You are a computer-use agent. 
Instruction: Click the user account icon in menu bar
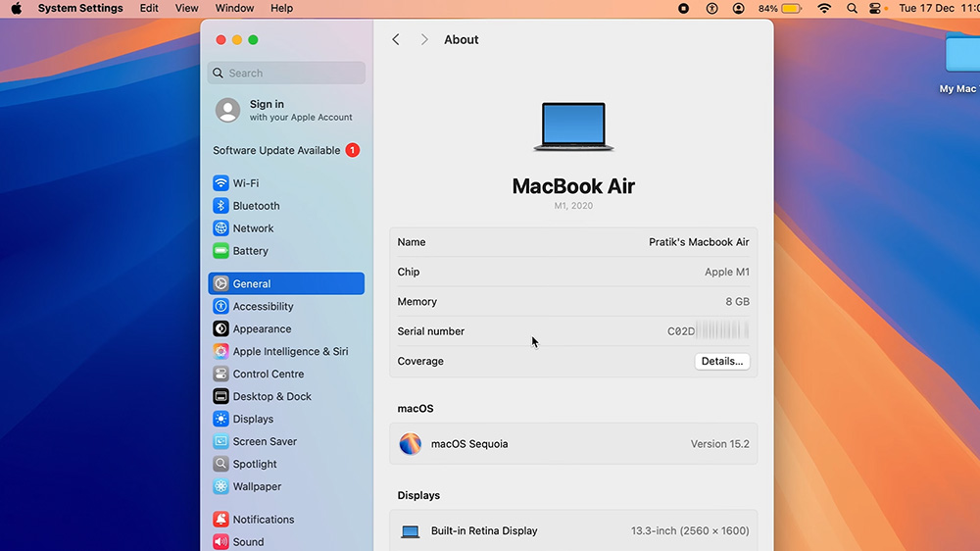(739, 8)
